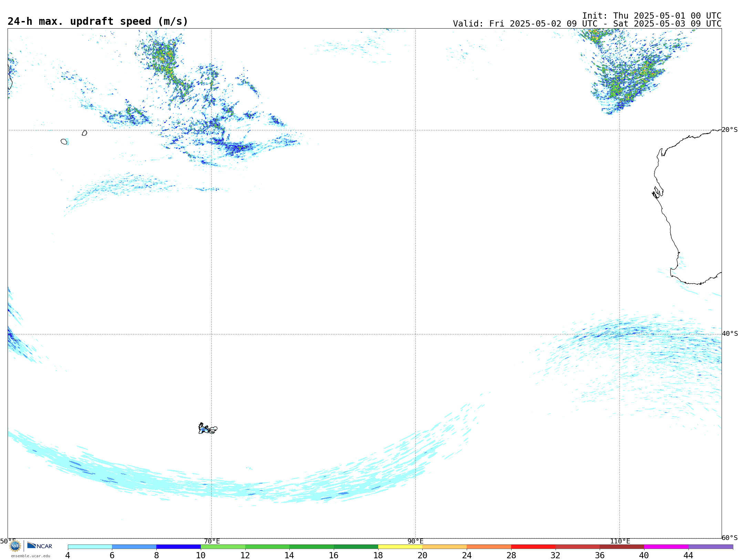
Task: Click the 60°S latitude label
Action: pyautogui.click(x=730, y=538)
